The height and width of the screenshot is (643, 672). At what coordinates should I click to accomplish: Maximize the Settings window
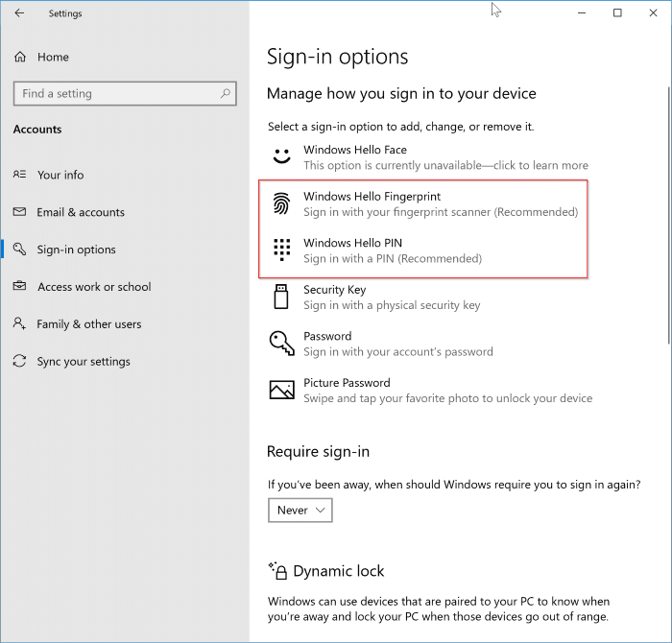tap(617, 12)
